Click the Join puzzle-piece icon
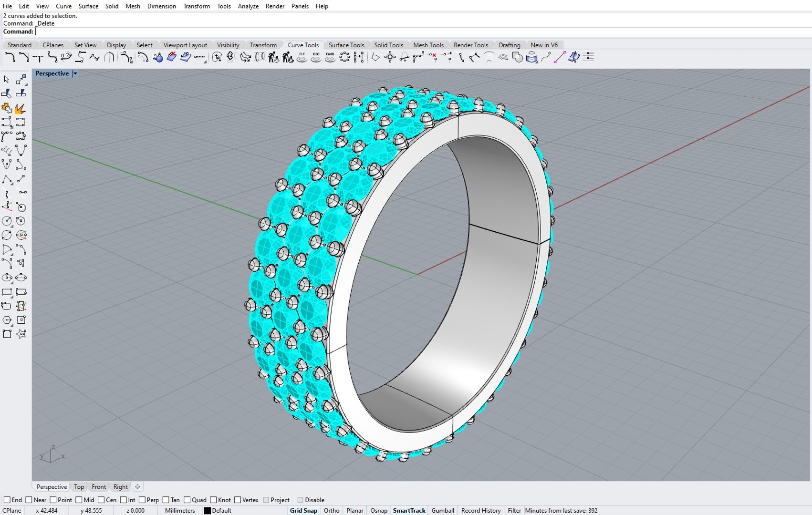This screenshot has width=812, height=515. (x=7, y=108)
